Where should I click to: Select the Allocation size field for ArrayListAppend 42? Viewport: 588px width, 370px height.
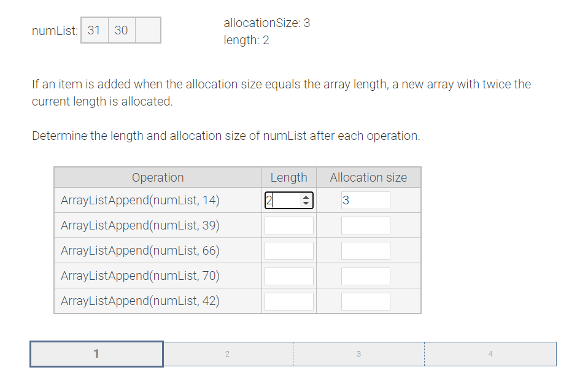tap(365, 300)
